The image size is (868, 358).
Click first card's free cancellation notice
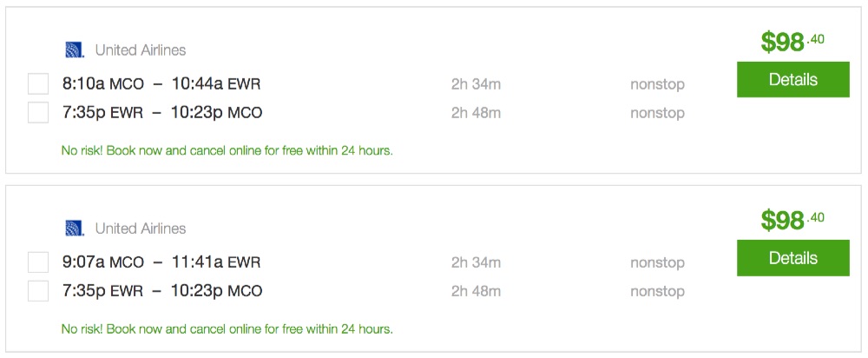[x=227, y=150]
